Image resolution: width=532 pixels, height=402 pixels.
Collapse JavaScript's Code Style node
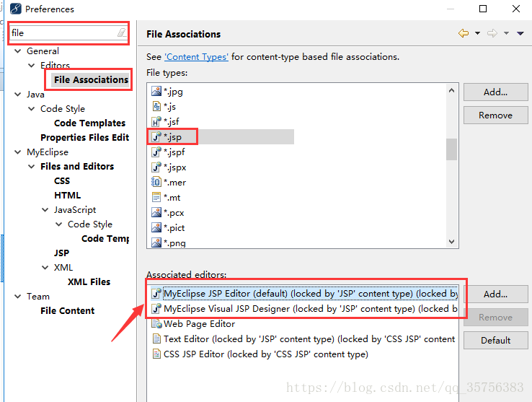coord(58,224)
